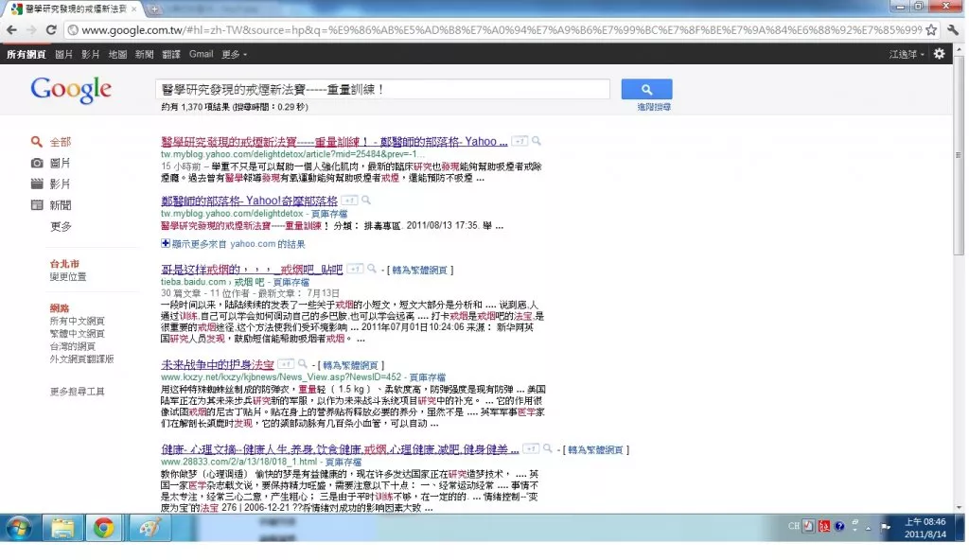The image size is (969, 560).
Task: Open the 江逸萍 account dropdown
Action: click(907, 55)
